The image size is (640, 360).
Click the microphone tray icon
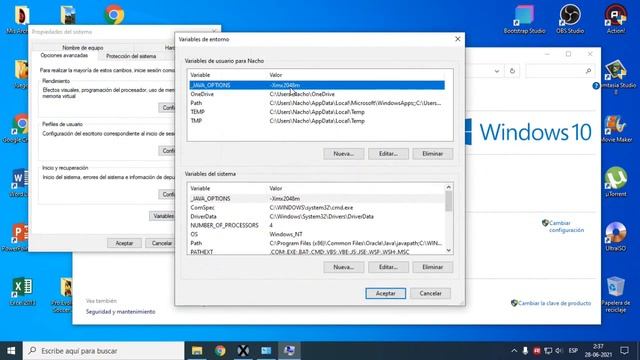[525, 351]
